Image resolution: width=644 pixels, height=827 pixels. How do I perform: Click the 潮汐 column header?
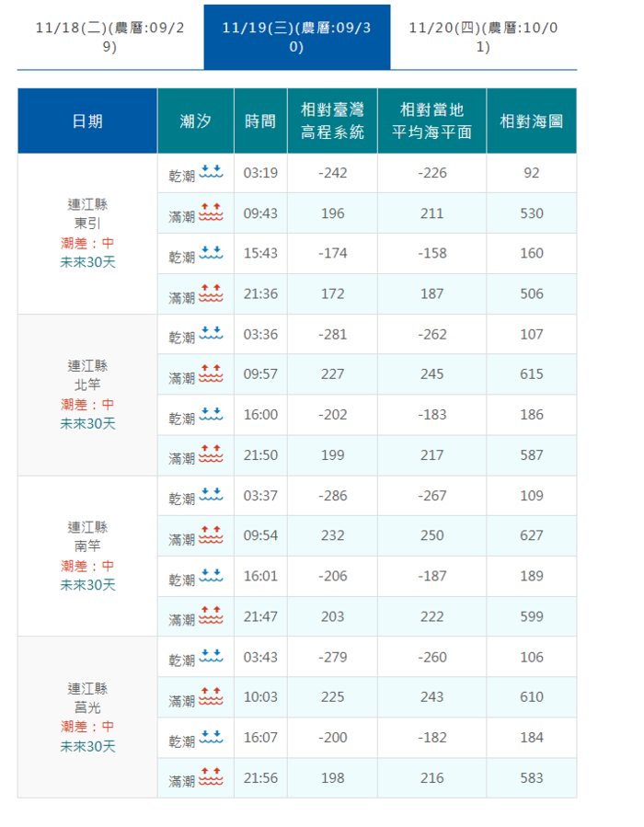tap(195, 121)
